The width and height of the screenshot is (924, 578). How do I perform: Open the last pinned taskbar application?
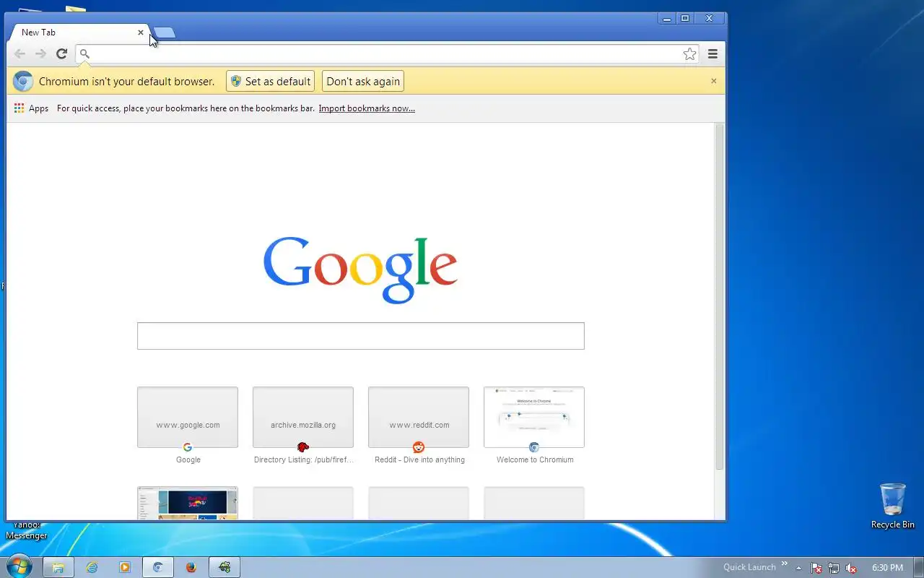(225, 567)
